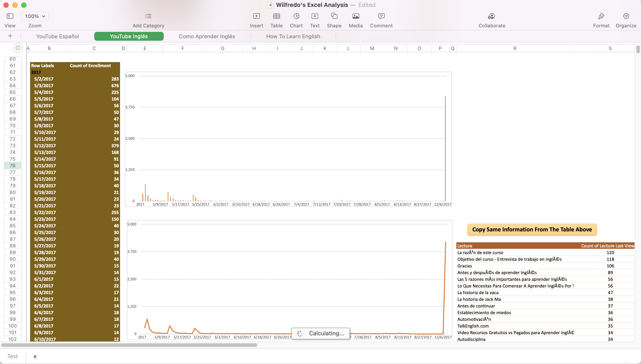
Task: Click the vertical scrollbar thumb
Action: [x=638, y=49]
